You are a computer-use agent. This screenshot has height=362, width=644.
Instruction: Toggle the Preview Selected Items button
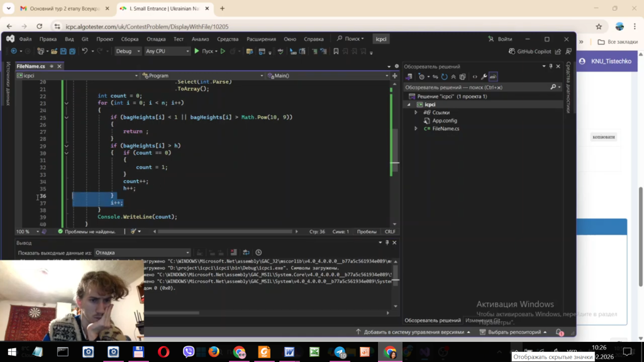(x=493, y=77)
